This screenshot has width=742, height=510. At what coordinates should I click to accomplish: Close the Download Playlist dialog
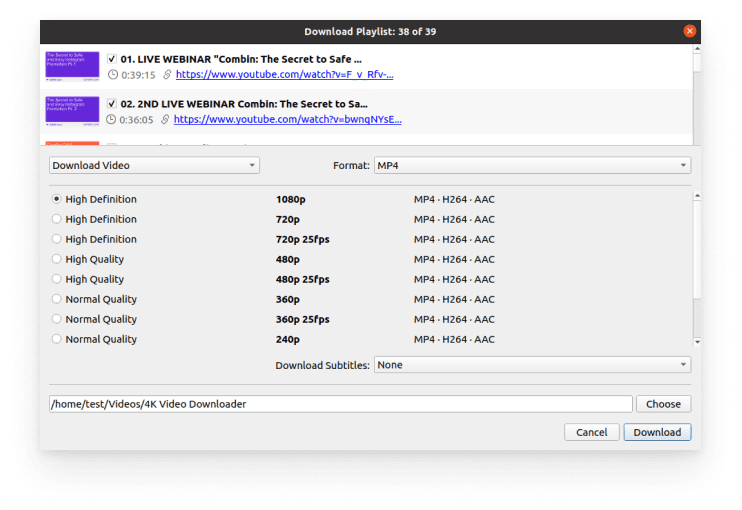click(689, 31)
